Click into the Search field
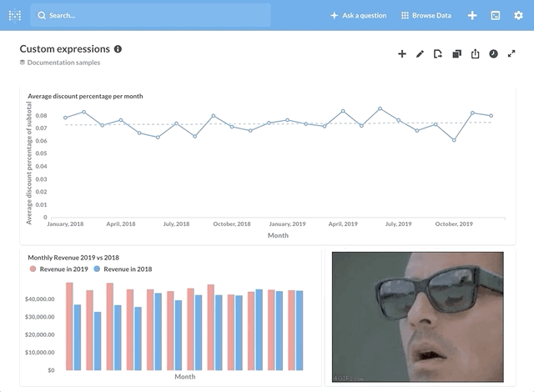534x392 pixels. point(150,15)
